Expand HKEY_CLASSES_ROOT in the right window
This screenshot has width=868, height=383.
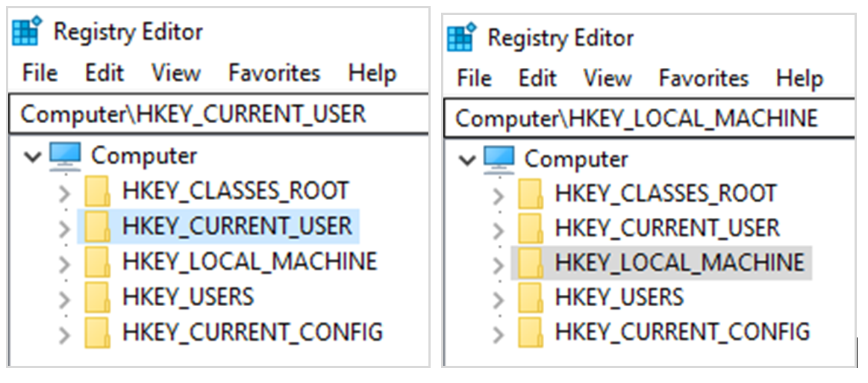[x=498, y=195]
